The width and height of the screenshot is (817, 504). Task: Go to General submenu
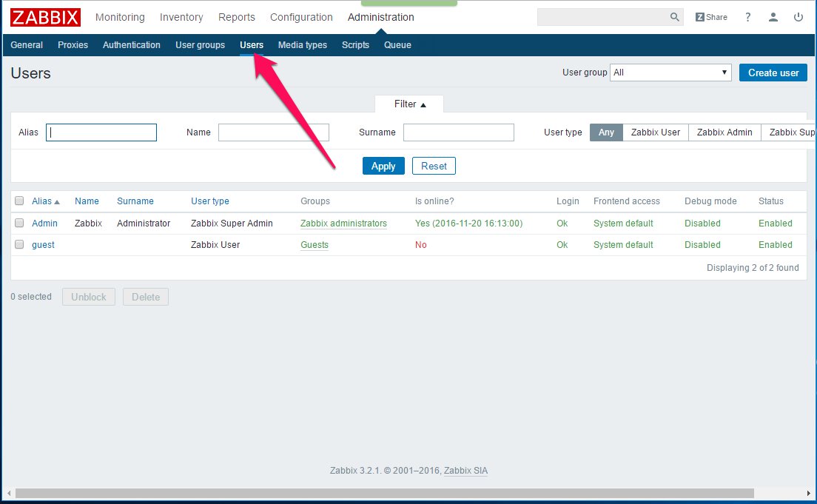tap(27, 45)
